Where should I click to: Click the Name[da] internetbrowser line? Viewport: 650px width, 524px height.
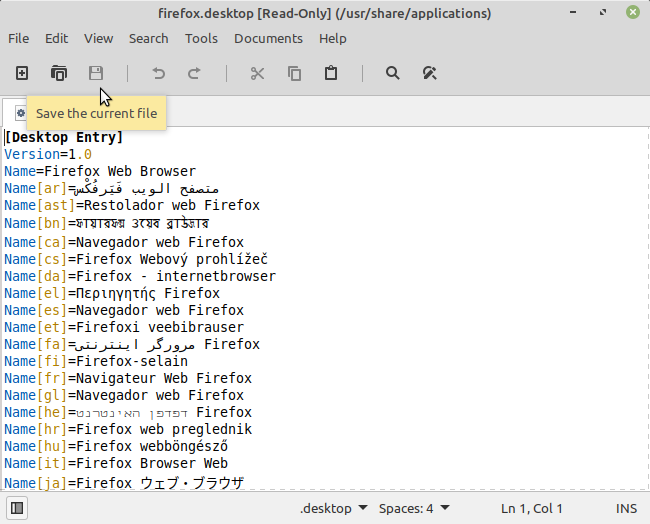click(140, 276)
